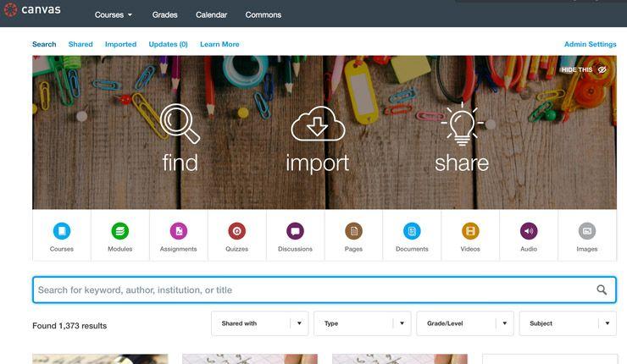Select the Videos filter icon
This screenshot has height=364, width=627.
tap(470, 231)
